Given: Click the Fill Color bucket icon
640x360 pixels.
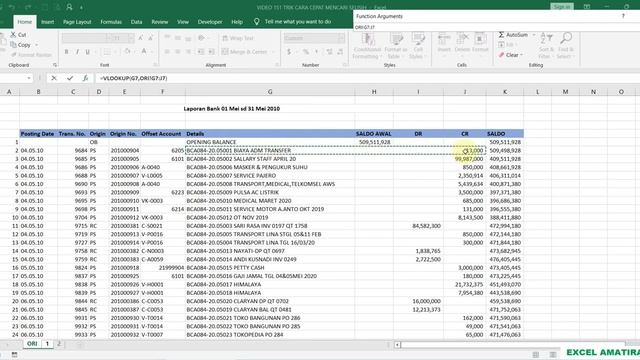Looking at the screenshot, I should tap(127, 52).
